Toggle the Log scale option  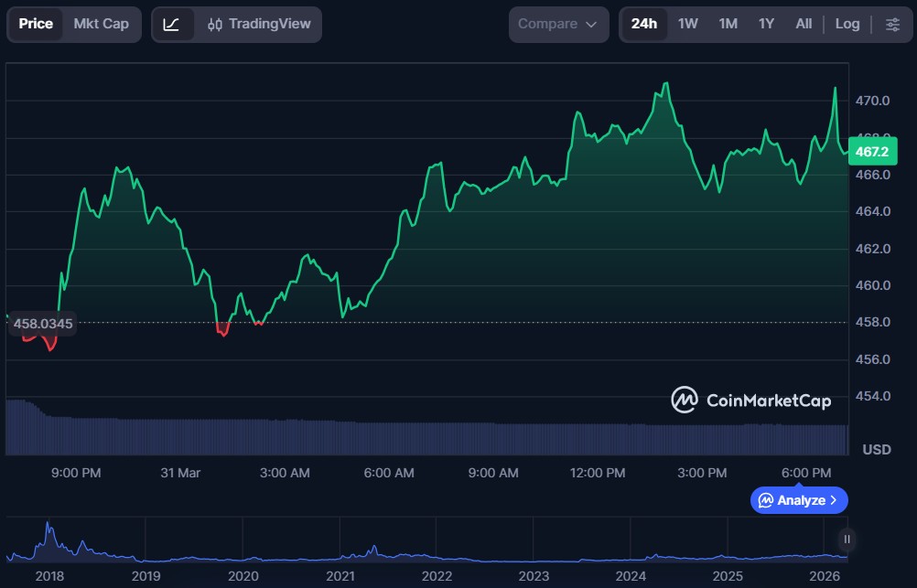[x=847, y=24]
